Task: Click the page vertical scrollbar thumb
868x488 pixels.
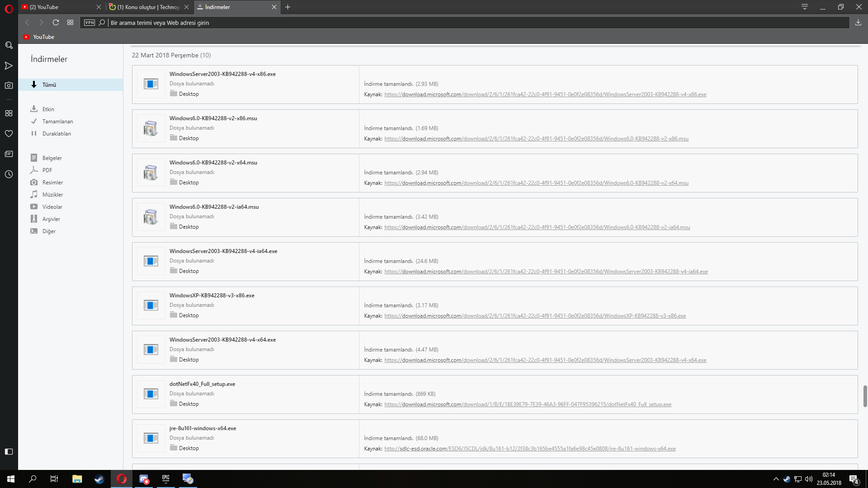Action: tap(865, 396)
